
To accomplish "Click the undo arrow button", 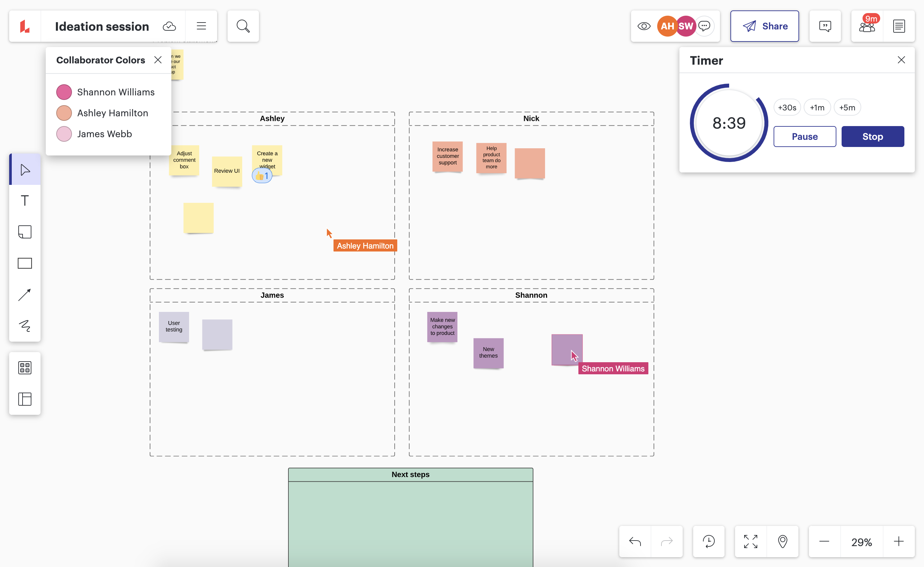I will 636,541.
